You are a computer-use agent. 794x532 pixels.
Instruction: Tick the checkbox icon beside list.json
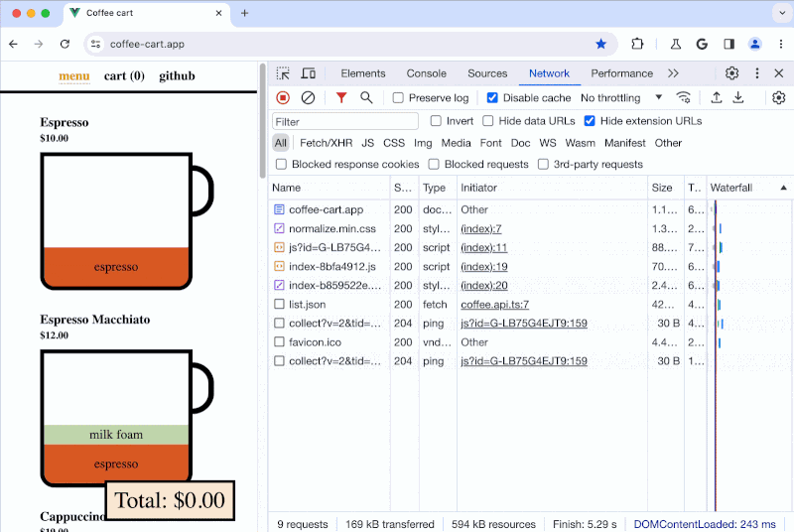[279, 305]
